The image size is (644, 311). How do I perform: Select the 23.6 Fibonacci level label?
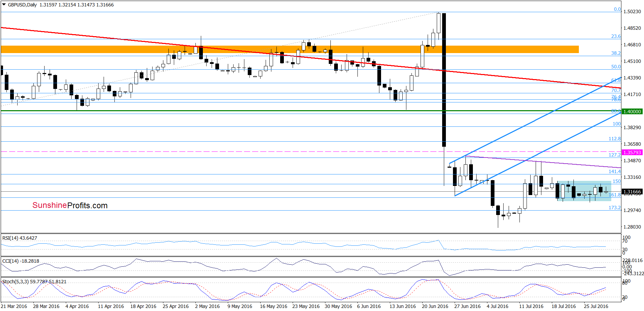(616, 36)
